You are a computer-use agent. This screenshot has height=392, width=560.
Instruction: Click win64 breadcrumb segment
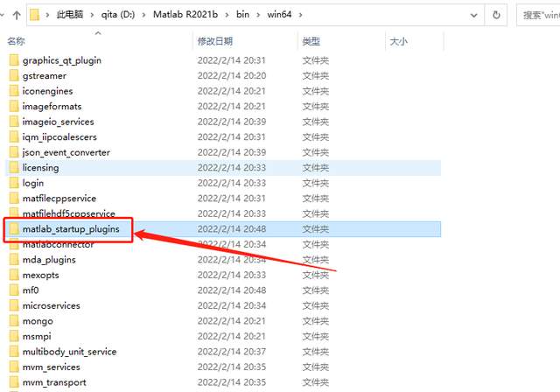tap(279, 15)
